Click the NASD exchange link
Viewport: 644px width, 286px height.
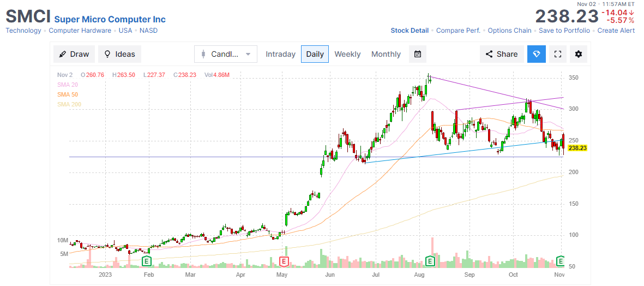tap(148, 31)
